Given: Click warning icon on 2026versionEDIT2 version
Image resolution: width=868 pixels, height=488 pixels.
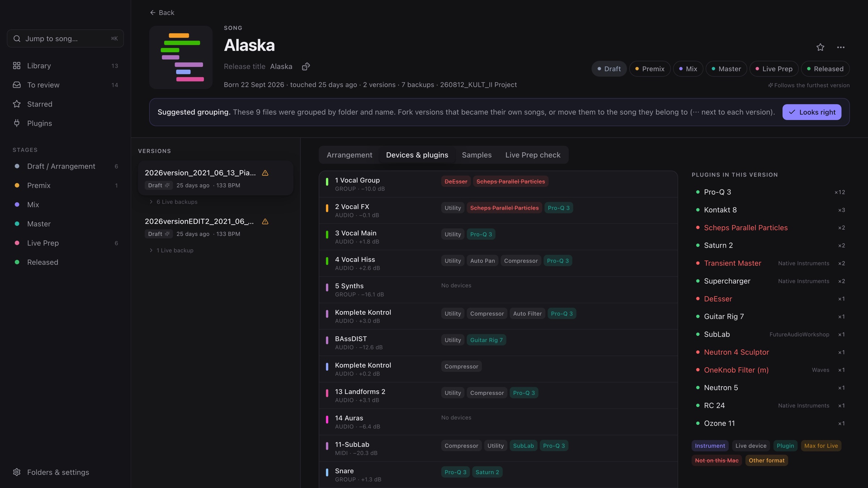Looking at the screenshot, I should (x=265, y=222).
